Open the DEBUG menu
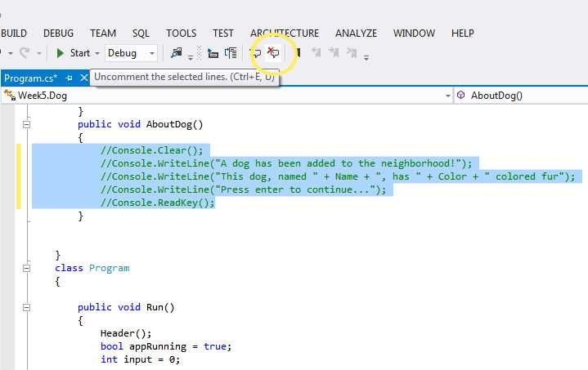Image resolution: width=588 pixels, height=370 pixels. (58, 33)
